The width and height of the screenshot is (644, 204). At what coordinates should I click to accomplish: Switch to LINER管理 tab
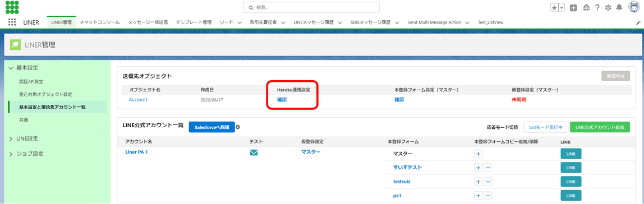click(61, 22)
